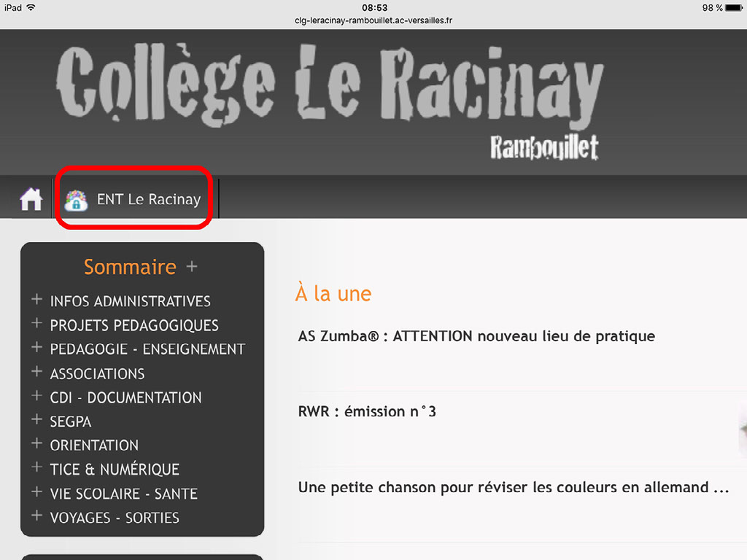Screen dimensions: 747x560
Task: Expand INFOS ADMINISTRATIVES
Action: pos(36,300)
